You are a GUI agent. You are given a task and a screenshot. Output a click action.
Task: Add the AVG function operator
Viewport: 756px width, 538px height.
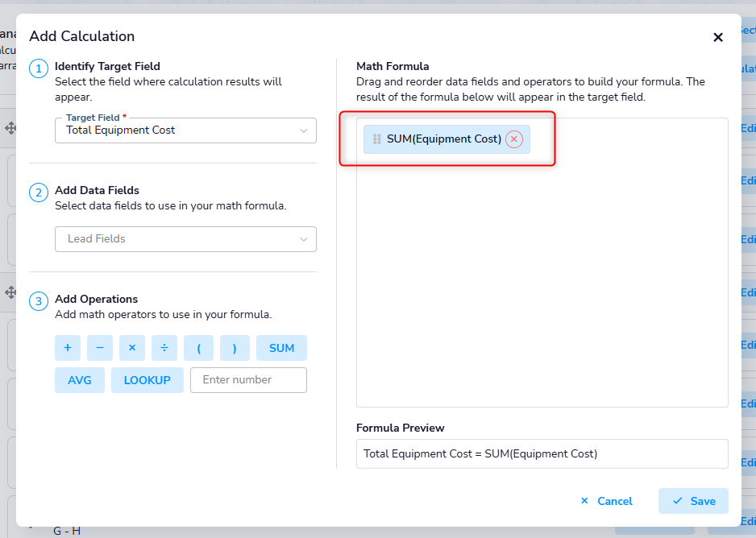[80, 380]
